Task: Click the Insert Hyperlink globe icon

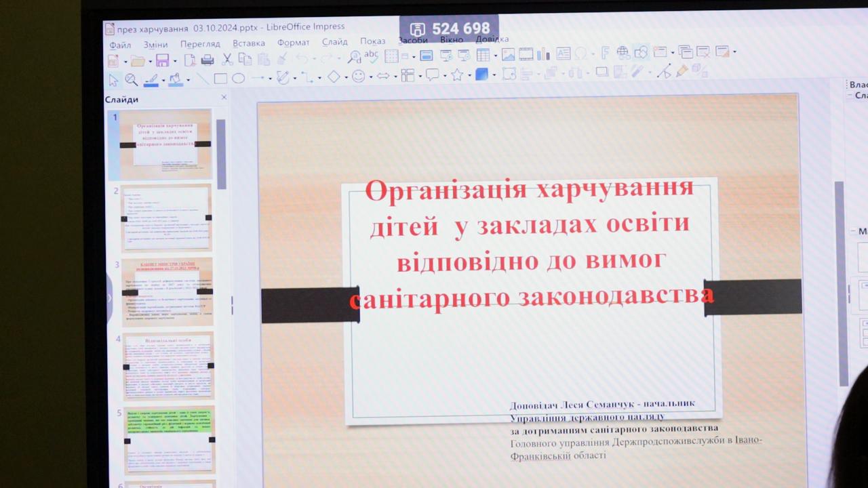Action: (x=623, y=52)
